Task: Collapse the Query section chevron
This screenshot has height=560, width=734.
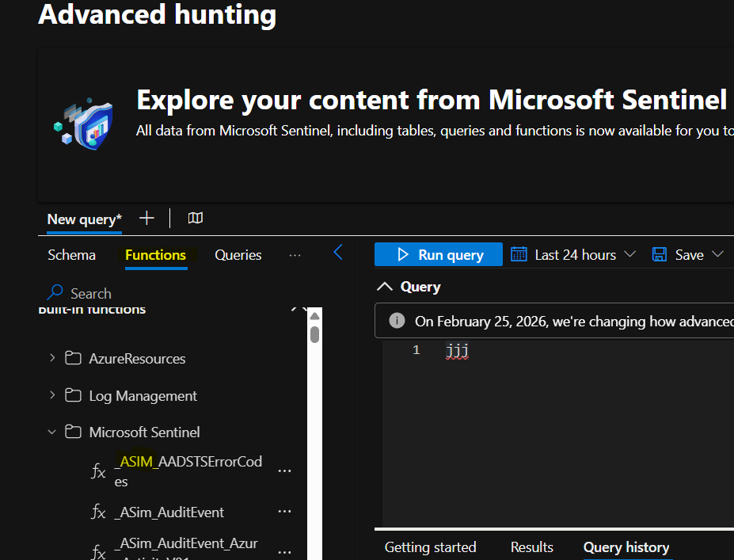Action: (385, 287)
